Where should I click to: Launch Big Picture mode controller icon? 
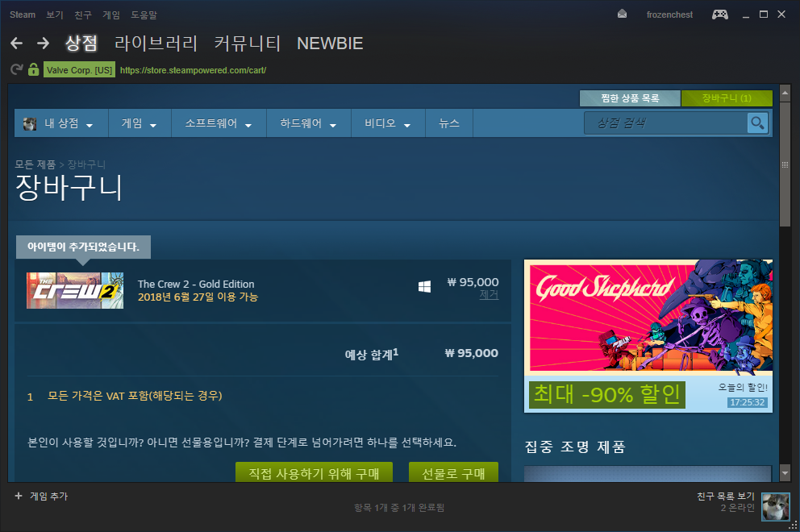(719, 15)
